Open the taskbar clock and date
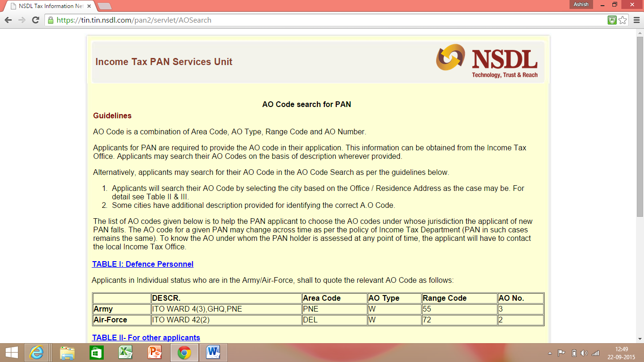 [621, 353]
